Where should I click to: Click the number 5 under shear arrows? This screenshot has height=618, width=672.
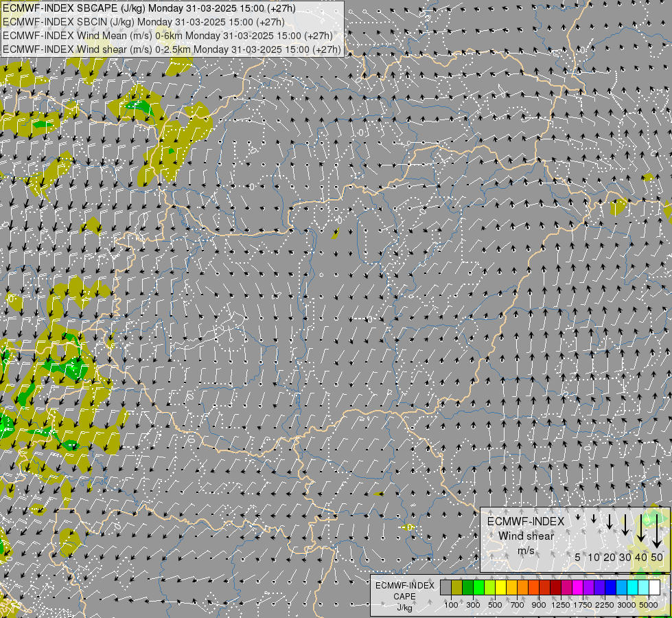578,557
